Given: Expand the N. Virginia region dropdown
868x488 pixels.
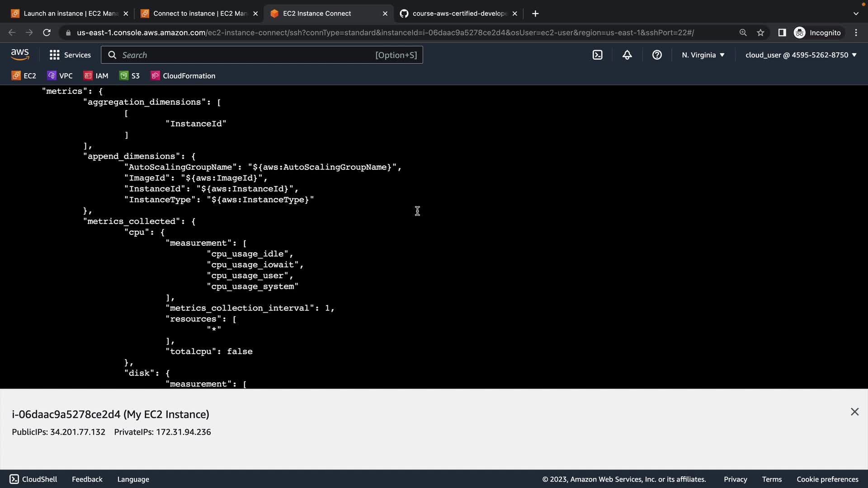Looking at the screenshot, I should point(703,55).
